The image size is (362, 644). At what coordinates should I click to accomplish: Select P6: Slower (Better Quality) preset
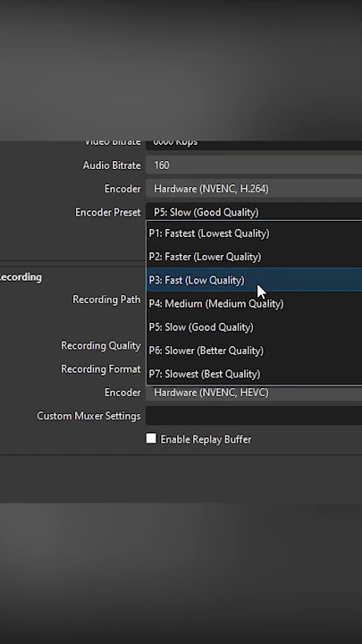(x=255, y=351)
